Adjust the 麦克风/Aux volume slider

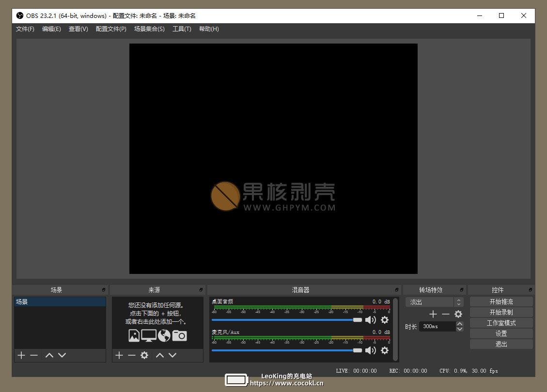pos(287,350)
